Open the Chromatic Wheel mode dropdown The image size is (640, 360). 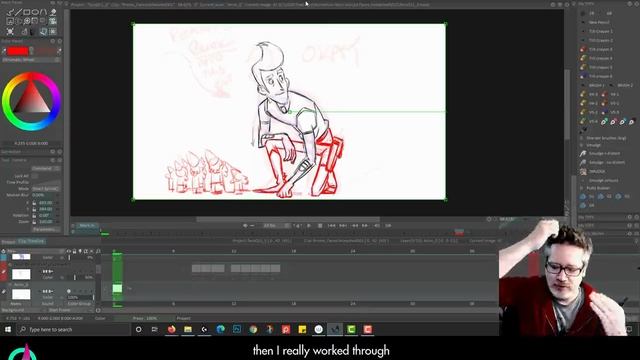coord(31,60)
